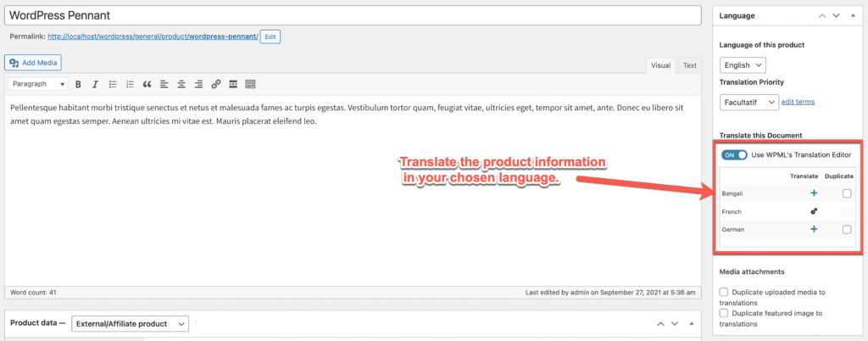Insert Read More tag
Viewport: 868px width, 341px height.
click(x=233, y=84)
